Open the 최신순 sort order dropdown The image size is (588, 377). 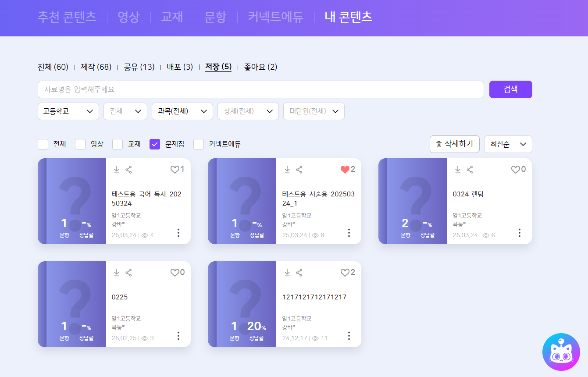pyautogui.click(x=508, y=144)
